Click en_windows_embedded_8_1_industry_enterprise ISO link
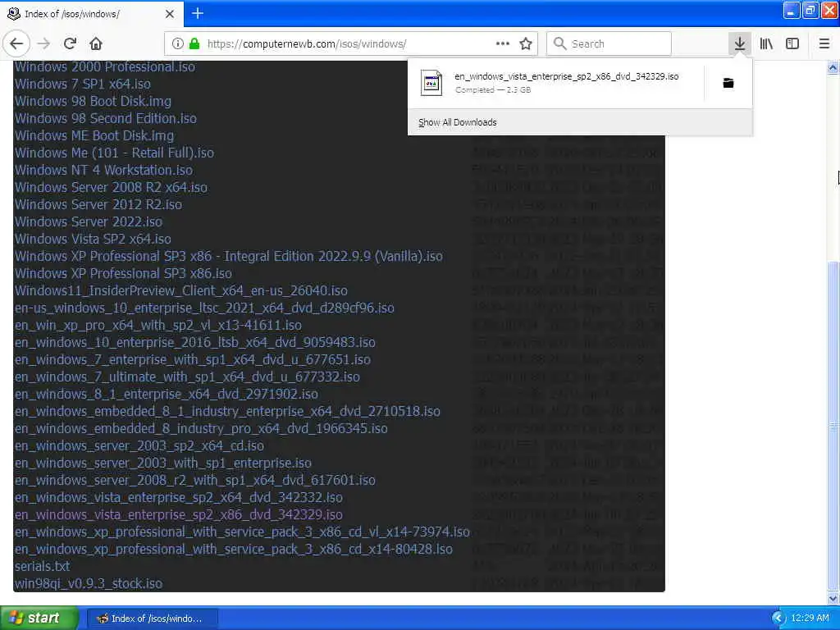The height and width of the screenshot is (630, 840). [227, 411]
